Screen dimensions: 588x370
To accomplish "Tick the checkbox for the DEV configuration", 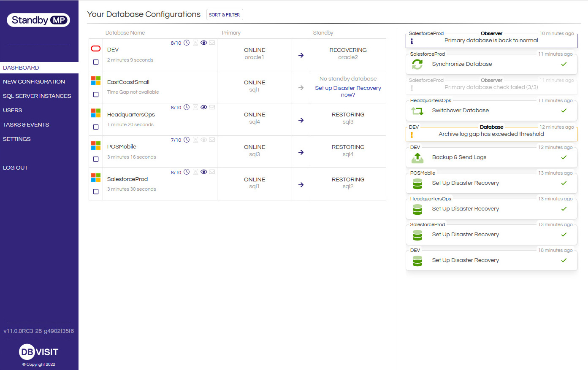I will click(x=96, y=62).
